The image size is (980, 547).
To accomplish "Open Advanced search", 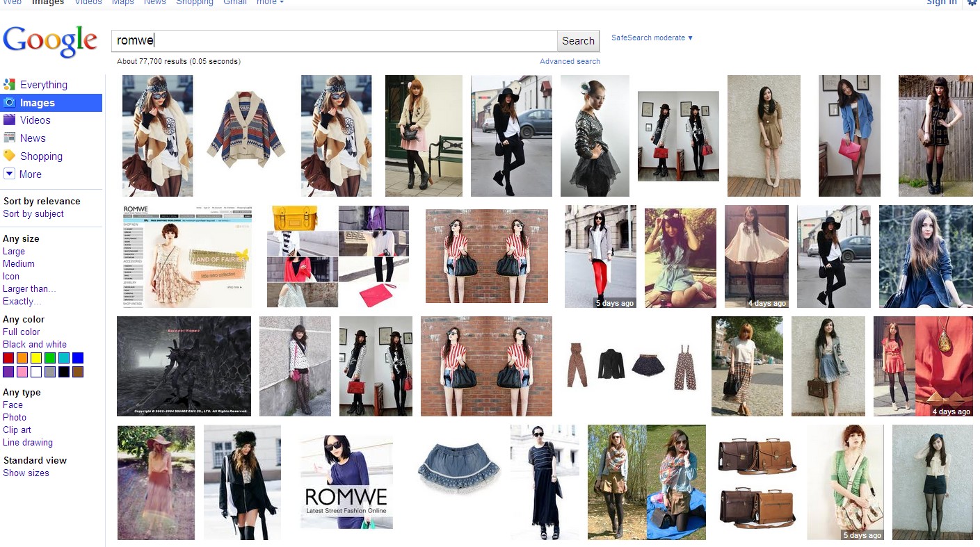I will [x=570, y=61].
